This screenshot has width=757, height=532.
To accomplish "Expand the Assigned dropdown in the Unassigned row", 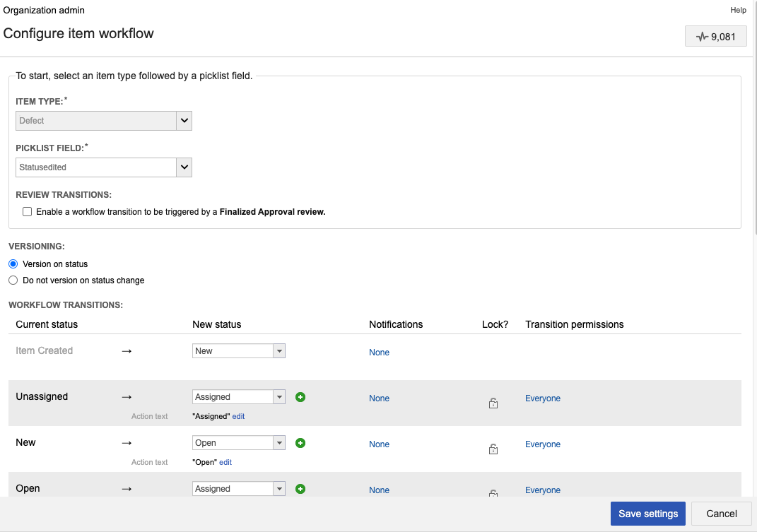I will click(279, 396).
